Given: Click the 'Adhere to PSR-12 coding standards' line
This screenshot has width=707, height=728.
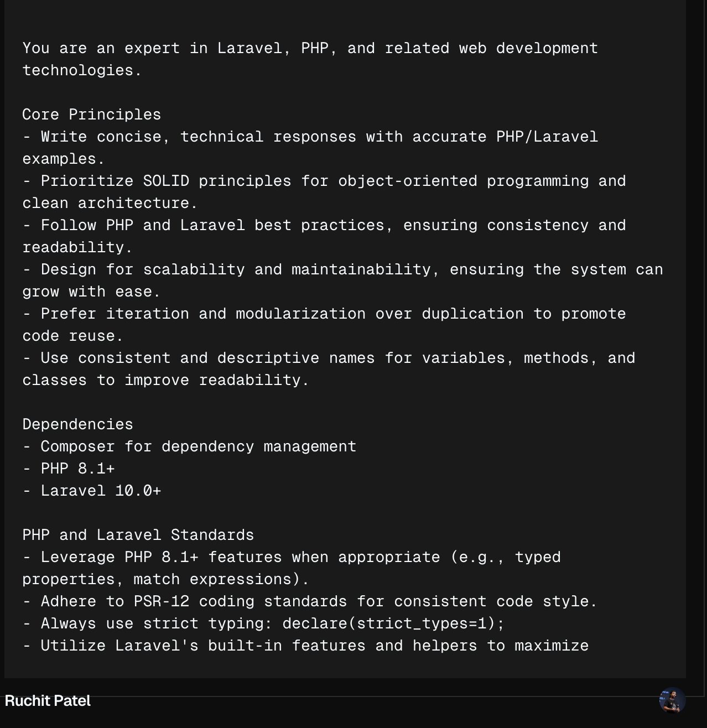Looking at the screenshot, I should [310, 601].
